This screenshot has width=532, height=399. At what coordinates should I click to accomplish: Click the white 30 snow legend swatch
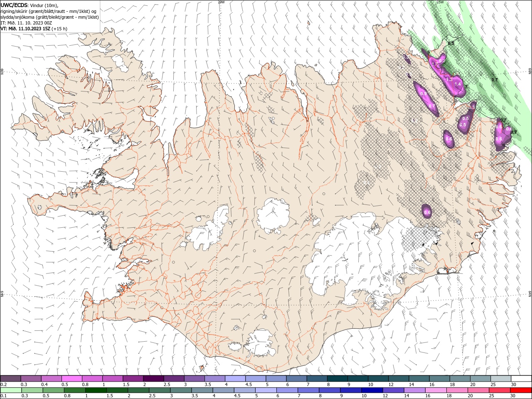pos(521,379)
